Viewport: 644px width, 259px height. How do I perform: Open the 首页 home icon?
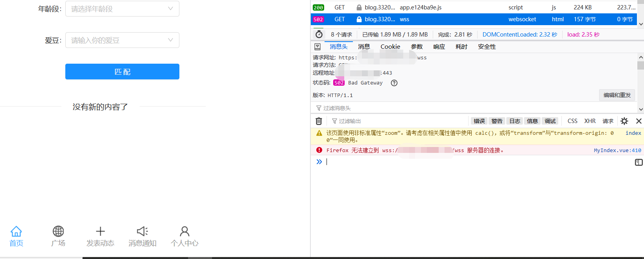pyautogui.click(x=16, y=231)
